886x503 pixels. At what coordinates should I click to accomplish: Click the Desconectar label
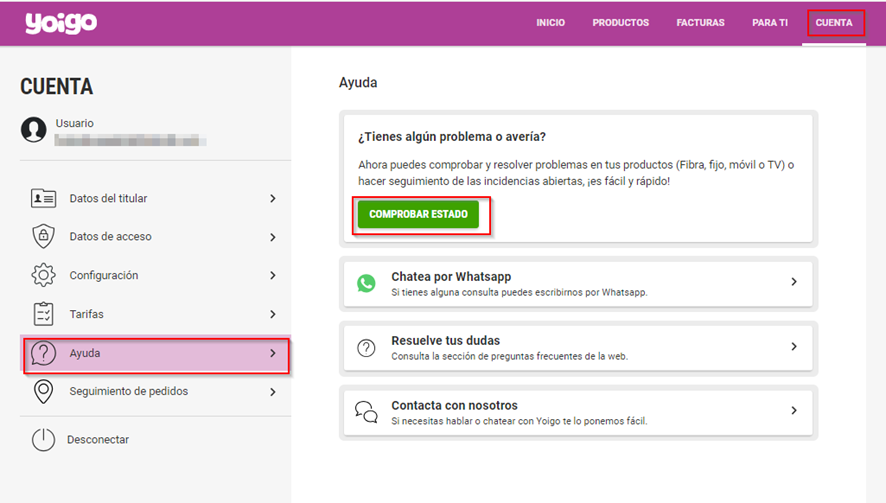pyautogui.click(x=98, y=440)
